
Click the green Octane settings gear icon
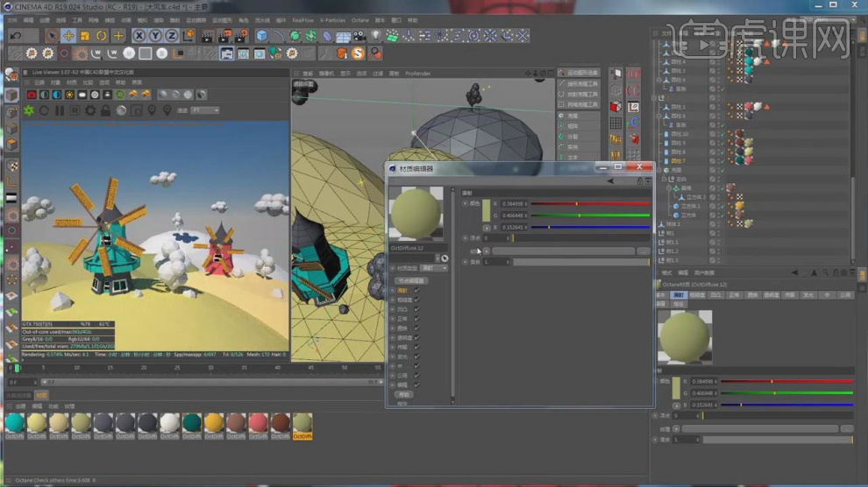coord(29,110)
